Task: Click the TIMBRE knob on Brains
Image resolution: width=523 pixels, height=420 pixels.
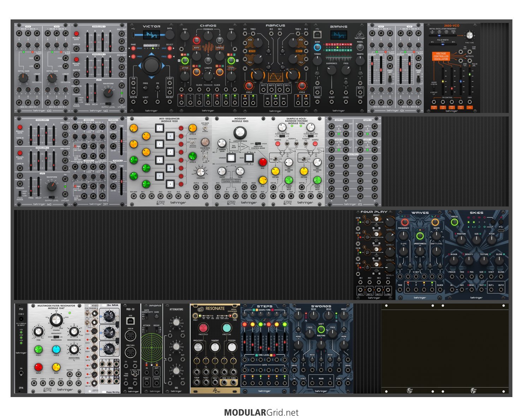Action: tap(317, 61)
